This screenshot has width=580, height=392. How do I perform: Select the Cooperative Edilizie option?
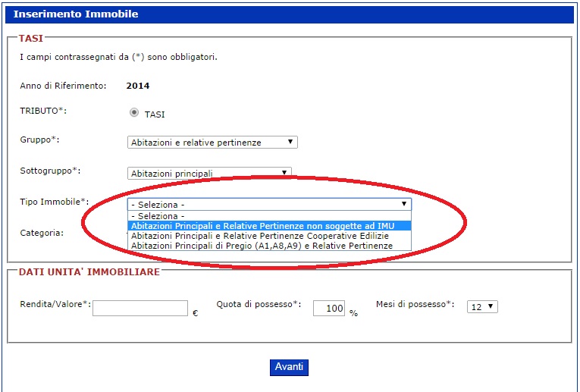pyautogui.click(x=259, y=236)
